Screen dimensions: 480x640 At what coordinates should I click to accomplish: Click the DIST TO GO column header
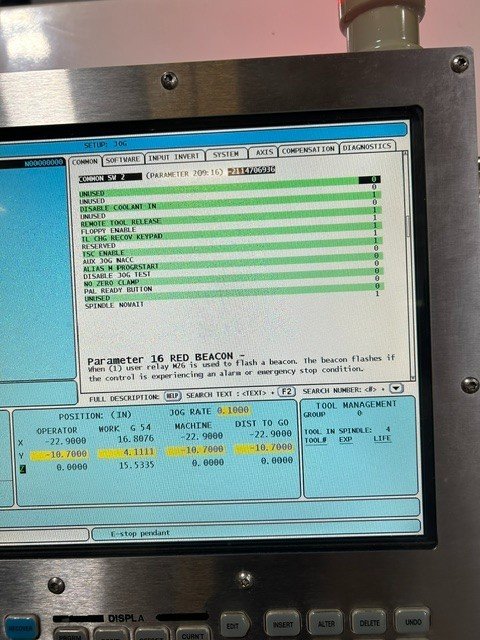[x=262, y=423]
